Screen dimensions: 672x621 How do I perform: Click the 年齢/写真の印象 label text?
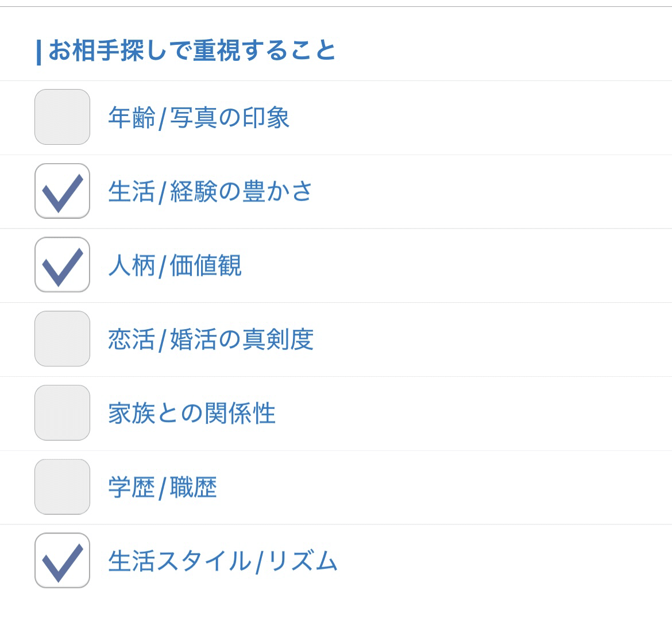tap(199, 118)
